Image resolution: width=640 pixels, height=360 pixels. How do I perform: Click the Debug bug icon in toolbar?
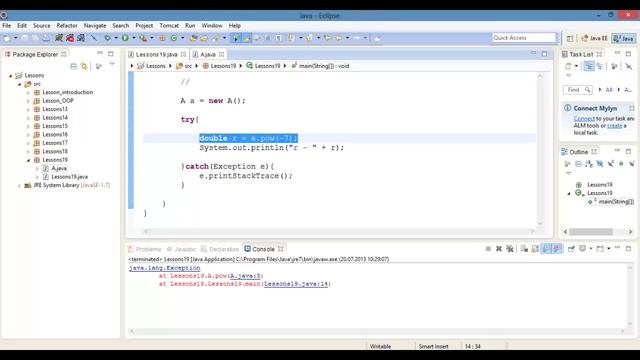coord(107,38)
